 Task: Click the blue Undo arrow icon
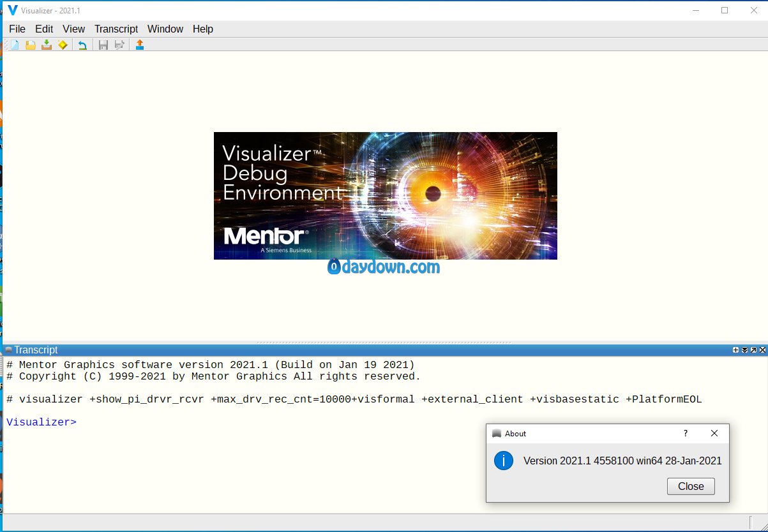click(x=82, y=45)
